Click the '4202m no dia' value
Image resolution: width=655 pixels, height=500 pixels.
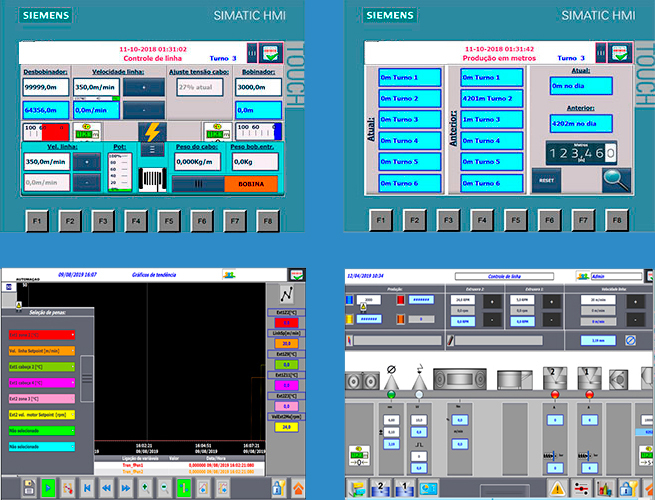click(x=581, y=124)
